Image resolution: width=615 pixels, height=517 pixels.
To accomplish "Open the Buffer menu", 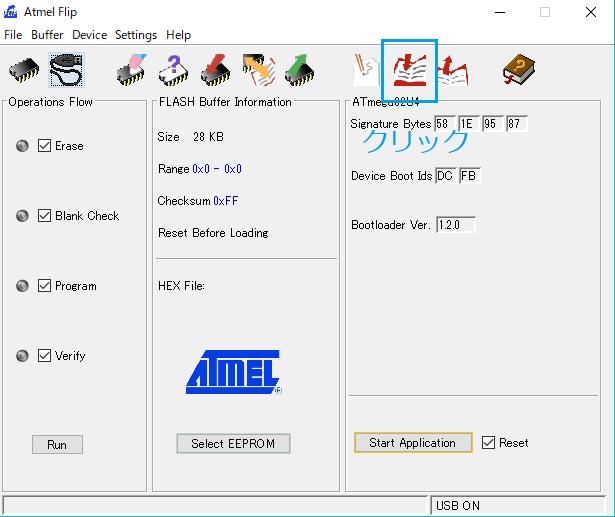I will click(x=47, y=35).
